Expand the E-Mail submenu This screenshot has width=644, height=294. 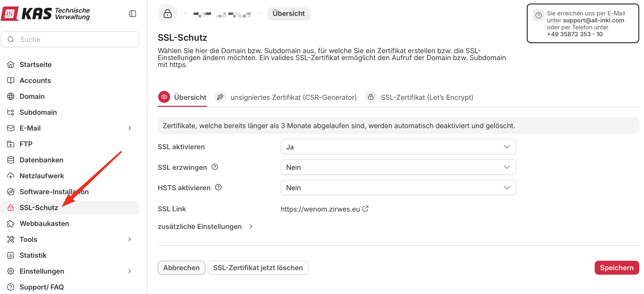[130, 128]
